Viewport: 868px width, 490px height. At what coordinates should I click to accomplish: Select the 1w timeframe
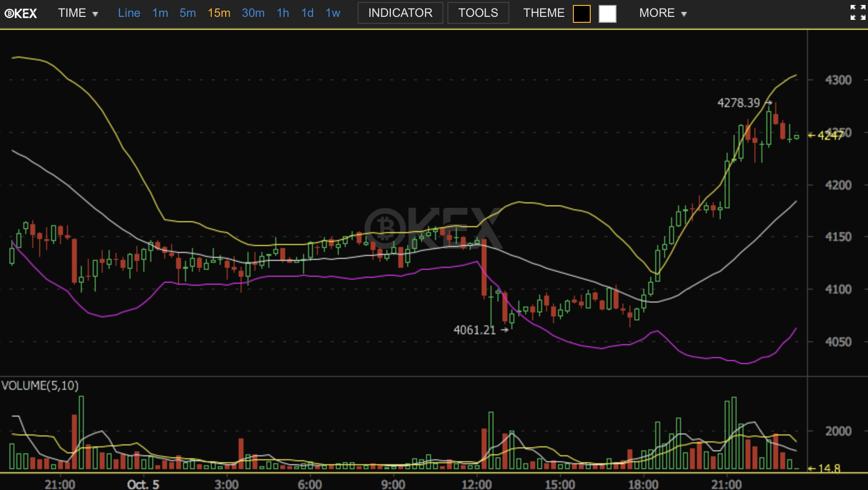pyautogui.click(x=333, y=13)
